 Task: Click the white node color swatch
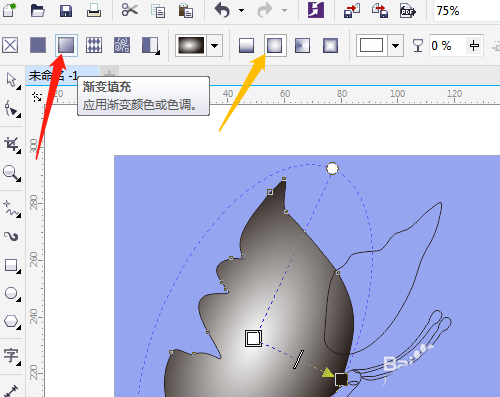tap(371, 45)
